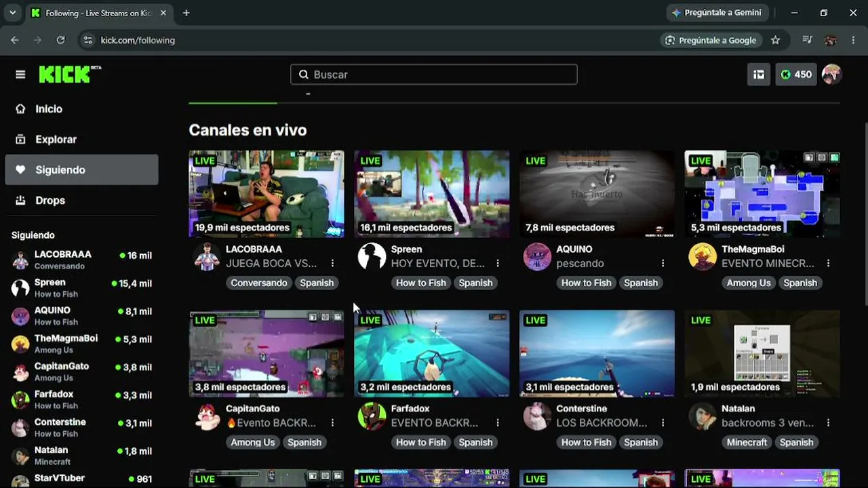Image resolution: width=868 pixels, height=488 pixels.
Task: Open StarVTuber channel from sidebar list
Action: pyautogui.click(x=81, y=479)
